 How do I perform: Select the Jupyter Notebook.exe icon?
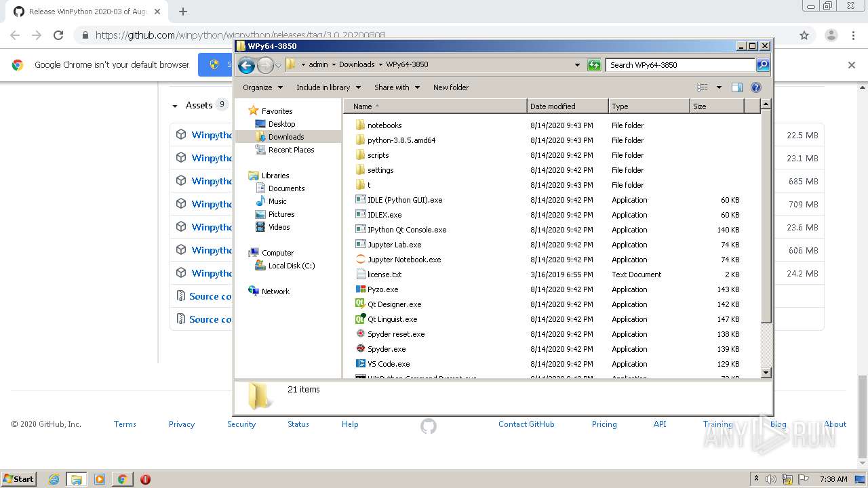[x=361, y=260]
